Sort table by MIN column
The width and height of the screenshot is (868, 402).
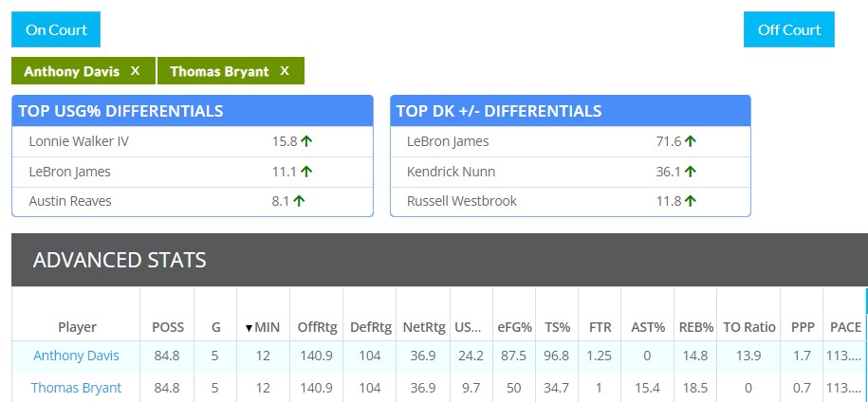click(263, 327)
